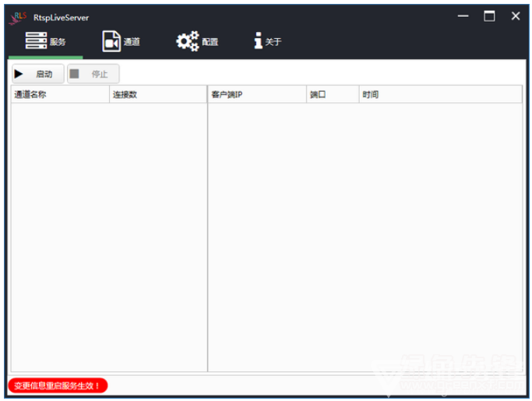The image size is (532, 401).
Task: Maximize the RtspLiveServer window
Action: [489, 16]
